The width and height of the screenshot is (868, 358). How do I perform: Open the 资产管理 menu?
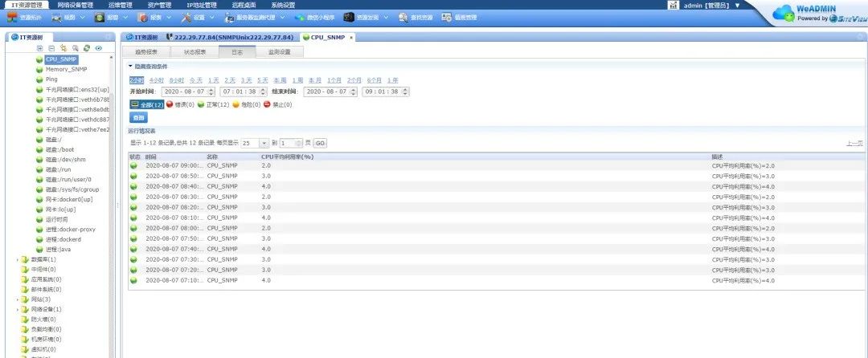click(159, 5)
